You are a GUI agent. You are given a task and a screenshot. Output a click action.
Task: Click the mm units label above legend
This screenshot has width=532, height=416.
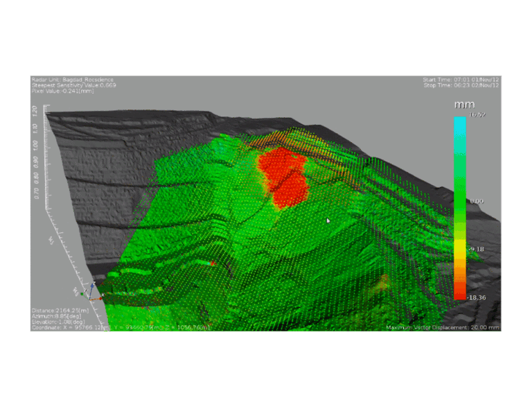[461, 104]
